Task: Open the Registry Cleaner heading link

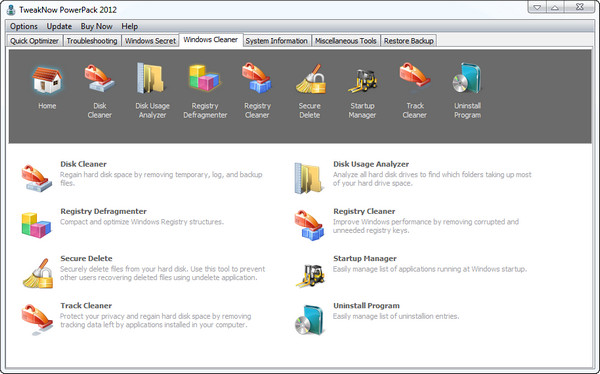Action: click(364, 211)
